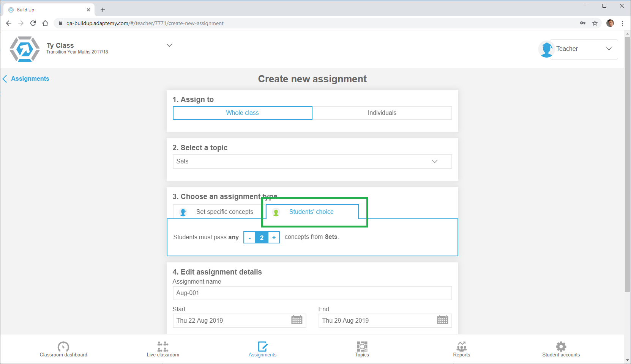Image resolution: width=631 pixels, height=364 pixels.
Task: Switch to Set specific concepts tab
Action: tap(218, 212)
